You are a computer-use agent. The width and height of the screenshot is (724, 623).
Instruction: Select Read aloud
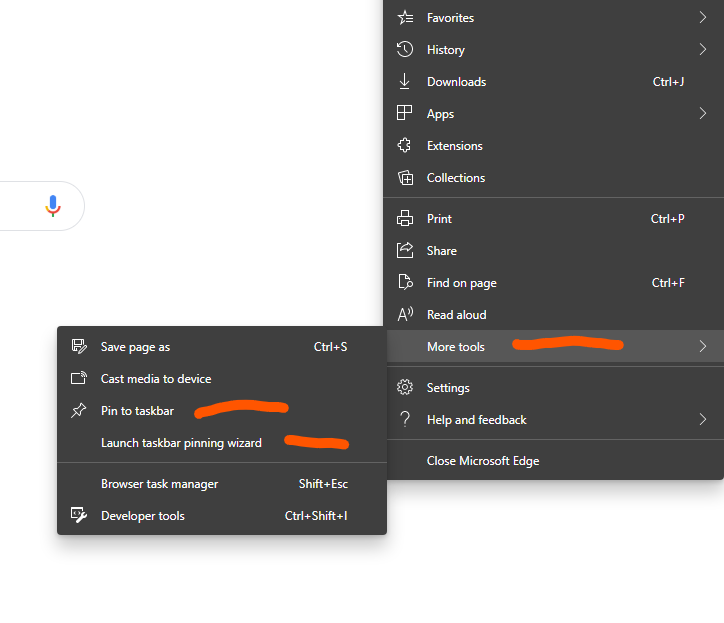(x=553, y=315)
